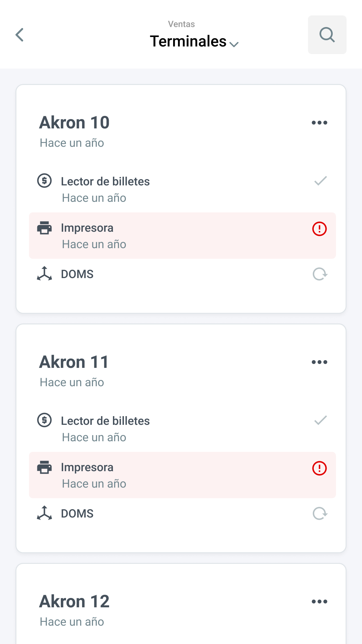The image size is (362, 644).
Task: Click the Akron 10 bill reader checkmark
Action: pyautogui.click(x=320, y=181)
